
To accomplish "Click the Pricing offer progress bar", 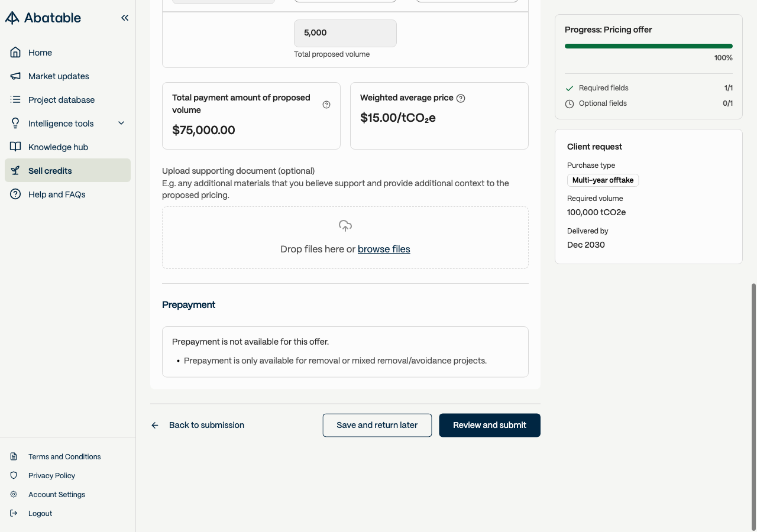I will [x=649, y=46].
